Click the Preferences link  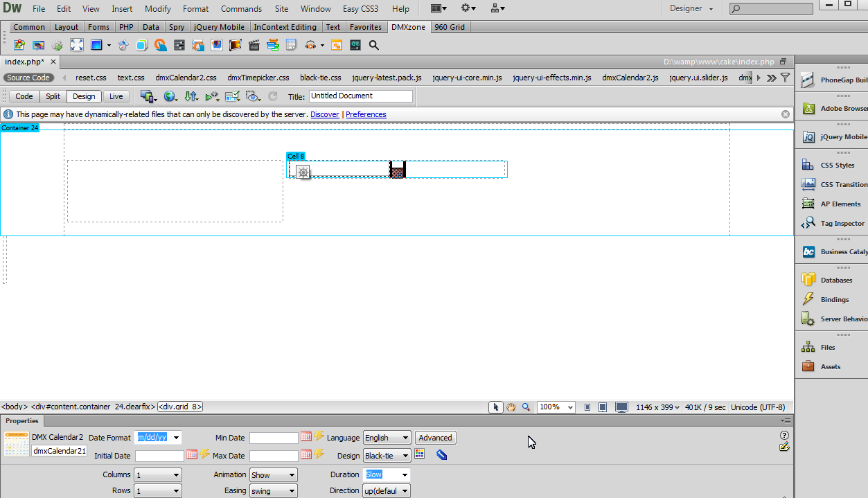(366, 114)
